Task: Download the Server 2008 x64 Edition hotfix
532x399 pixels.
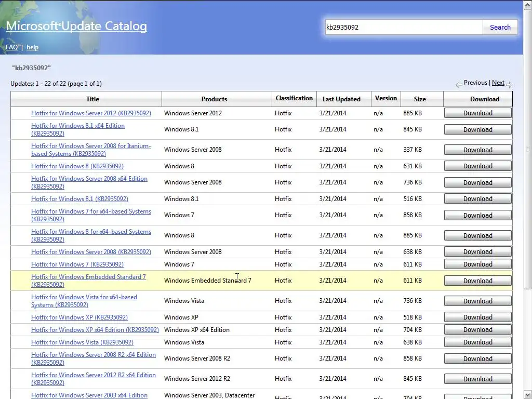Action: tap(478, 182)
